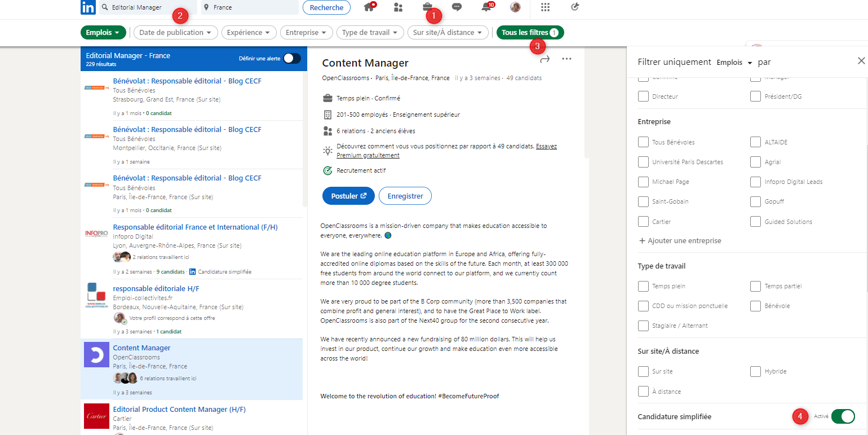The image size is (868, 435).
Task: Open the Emplois dropdown in filter panel
Action: [734, 62]
